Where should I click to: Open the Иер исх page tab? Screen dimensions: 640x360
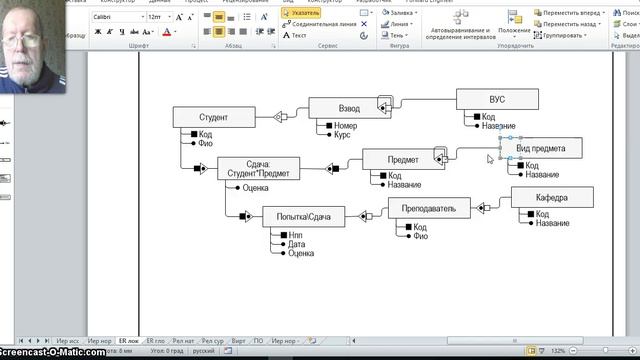coord(68,341)
